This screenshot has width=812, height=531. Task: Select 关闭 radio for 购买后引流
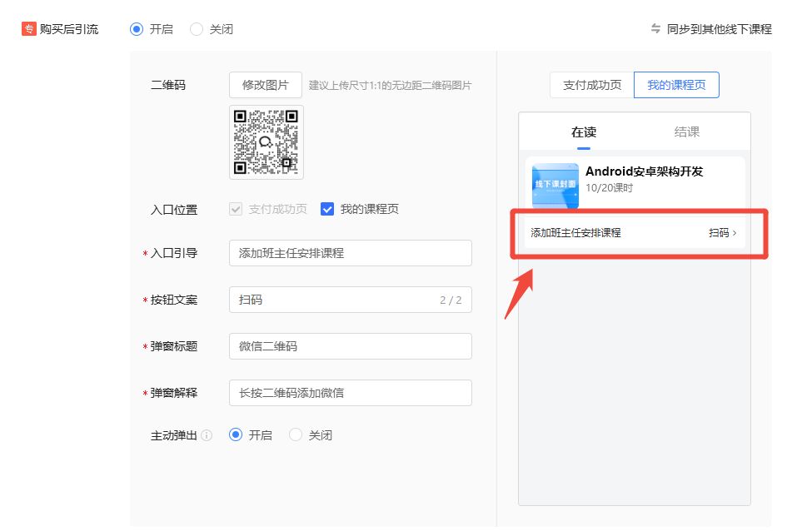point(197,29)
